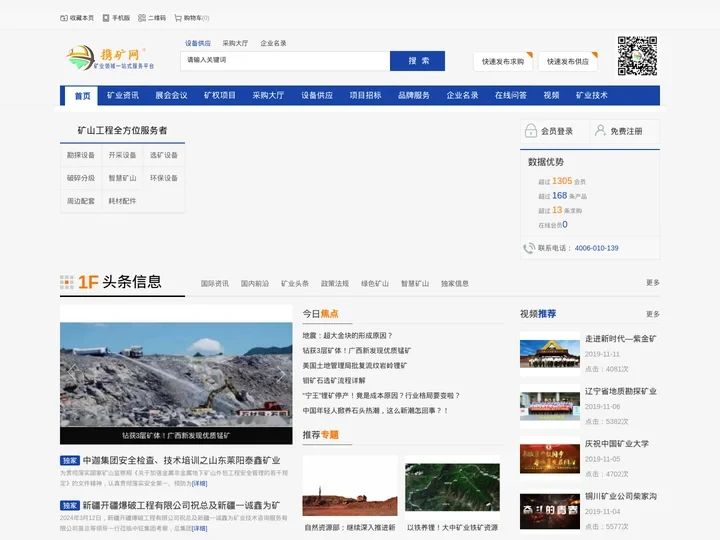Open 采购大厅 in main navigation bar
This screenshot has width=720, height=540.
click(x=268, y=96)
